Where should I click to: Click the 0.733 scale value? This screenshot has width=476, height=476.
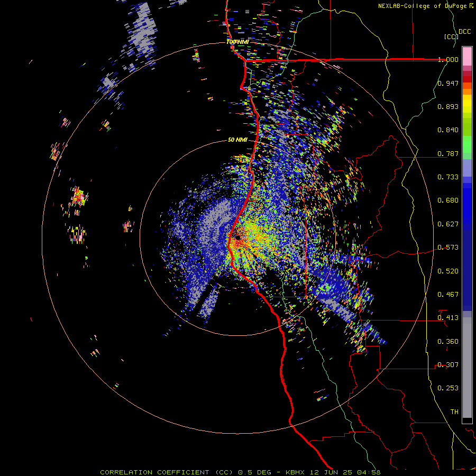448,177
